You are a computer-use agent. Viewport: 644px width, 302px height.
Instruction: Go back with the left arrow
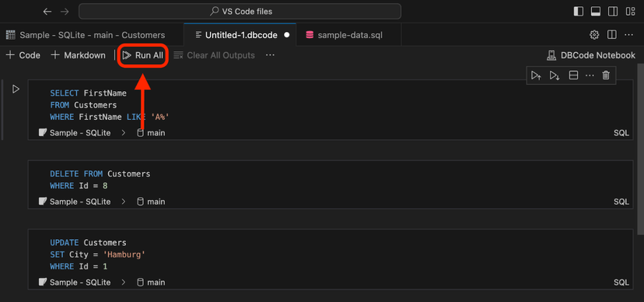[x=47, y=12]
